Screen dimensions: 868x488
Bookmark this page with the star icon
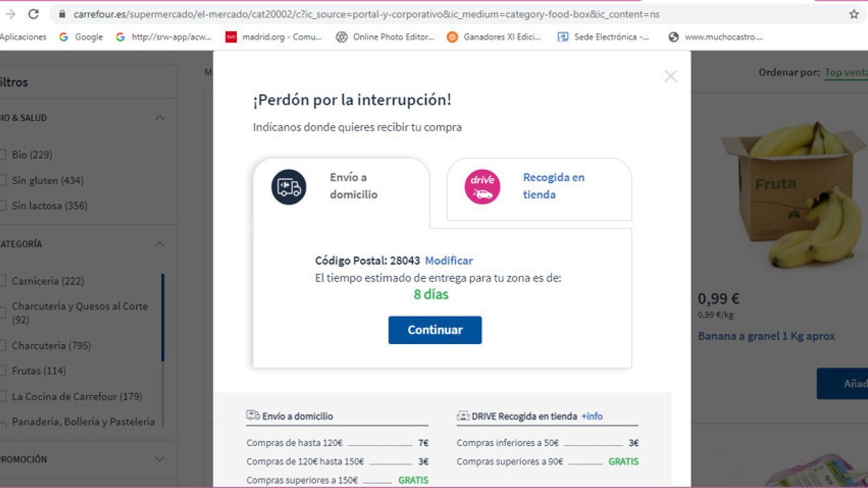tap(854, 14)
